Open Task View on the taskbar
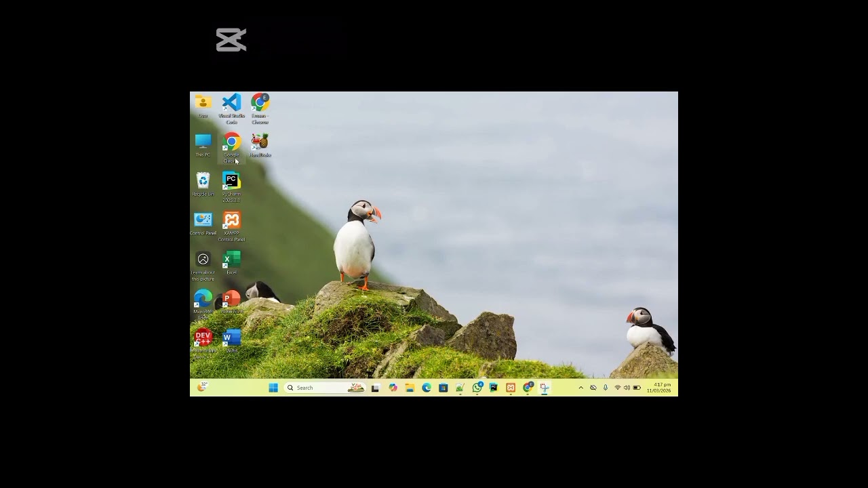Viewport: 868px width, 488px height. point(376,388)
